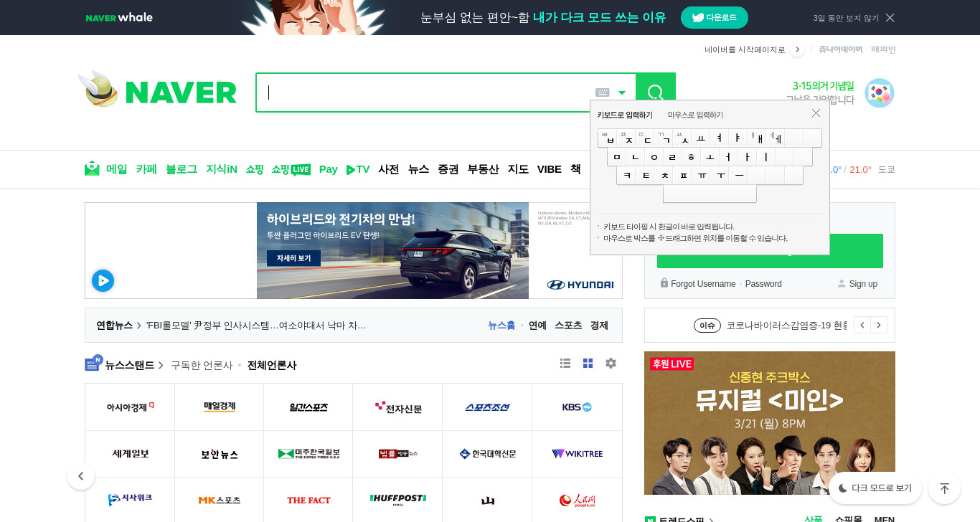Download Naver Whale with the 다운로드 button
This screenshot has height=522, width=980.
tap(714, 17)
